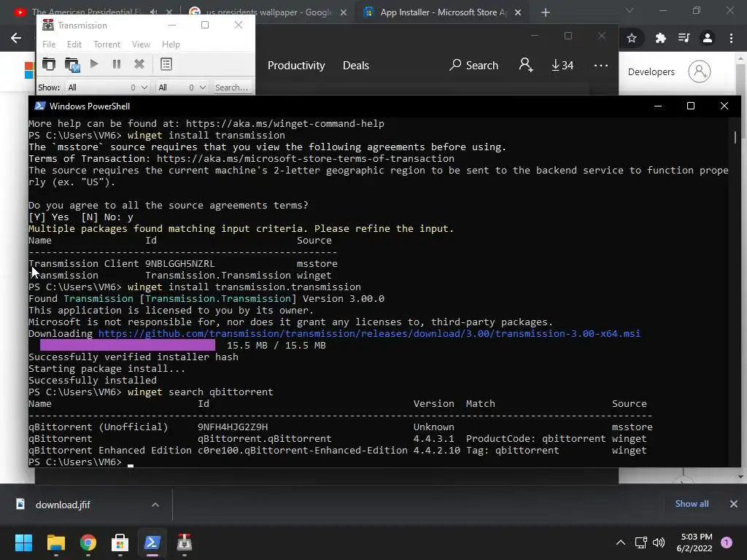Click Transmission Search field

231,87
